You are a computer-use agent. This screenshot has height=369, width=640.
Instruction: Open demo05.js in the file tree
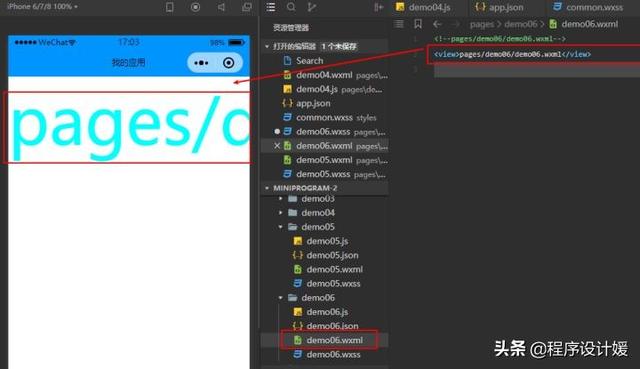pyautogui.click(x=327, y=241)
